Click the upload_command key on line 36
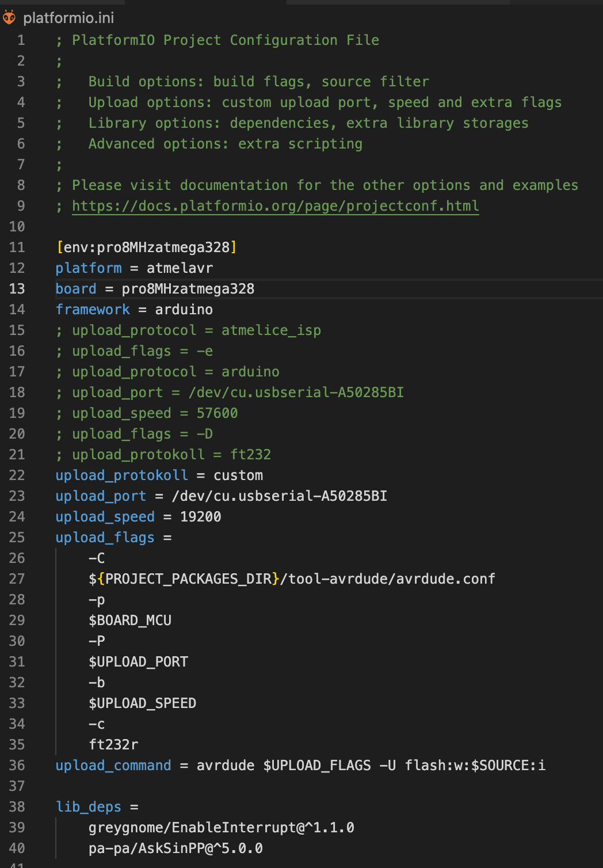 click(x=113, y=766)
